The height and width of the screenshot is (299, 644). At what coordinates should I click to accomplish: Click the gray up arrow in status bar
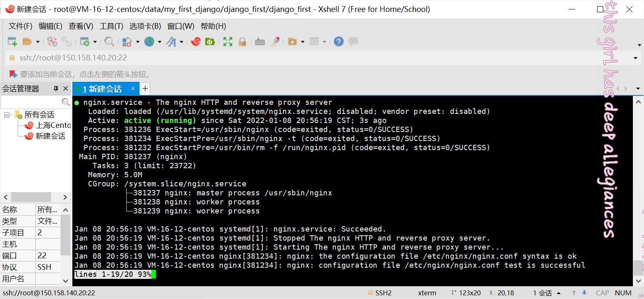[x=575, y=293]
